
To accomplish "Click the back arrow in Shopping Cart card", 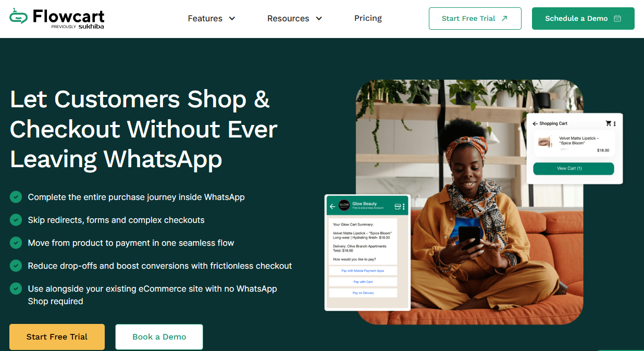I will (535, 124).
